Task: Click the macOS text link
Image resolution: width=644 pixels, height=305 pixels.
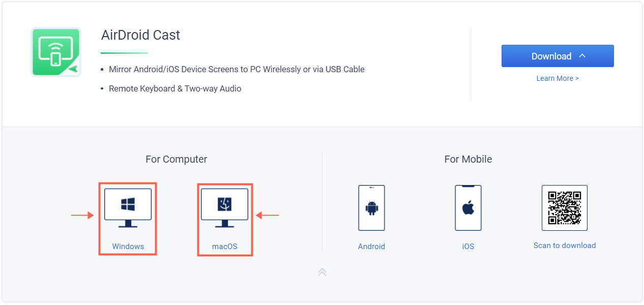Action: click(x=225, y=247)
